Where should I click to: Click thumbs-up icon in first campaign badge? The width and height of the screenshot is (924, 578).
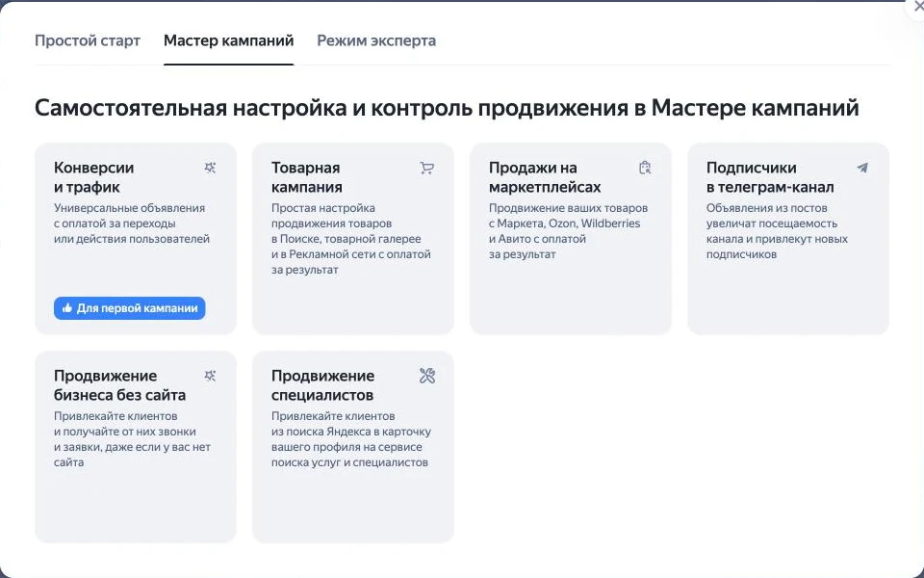(x=67, y=308)
